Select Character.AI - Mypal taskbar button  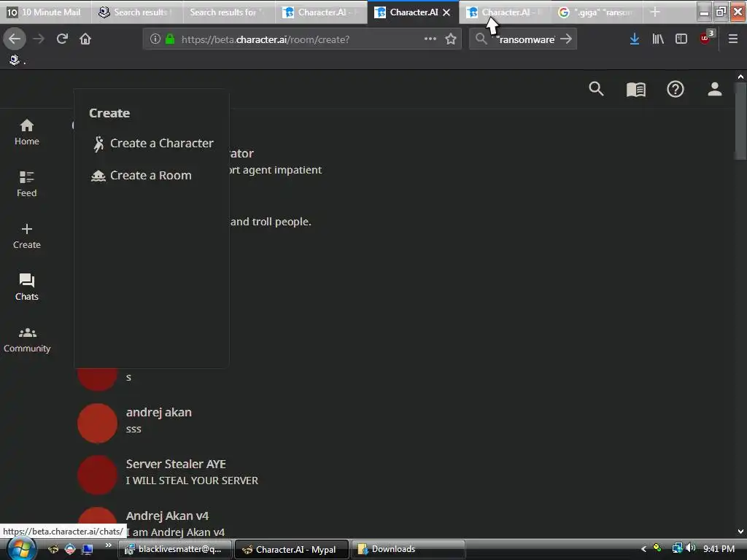292,549
